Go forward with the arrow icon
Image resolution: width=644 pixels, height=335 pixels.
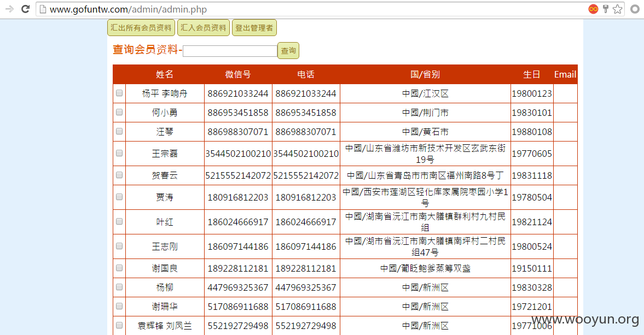click(9, 9)
